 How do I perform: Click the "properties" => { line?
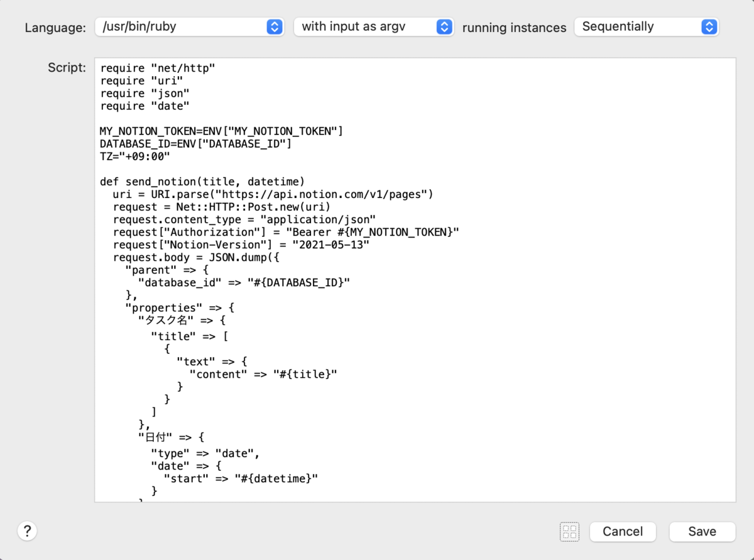click(x=180, y=308)
